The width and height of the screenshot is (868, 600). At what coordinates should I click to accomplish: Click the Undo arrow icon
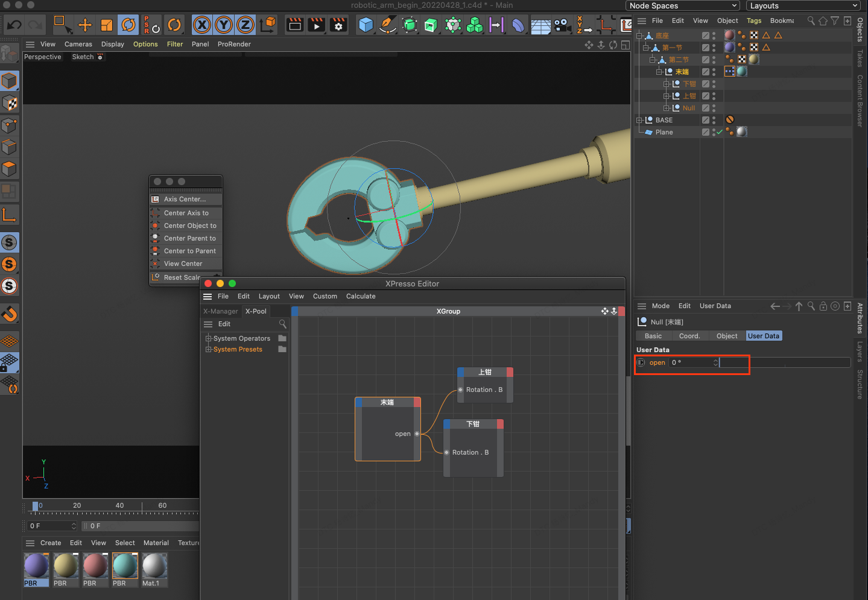14,25
